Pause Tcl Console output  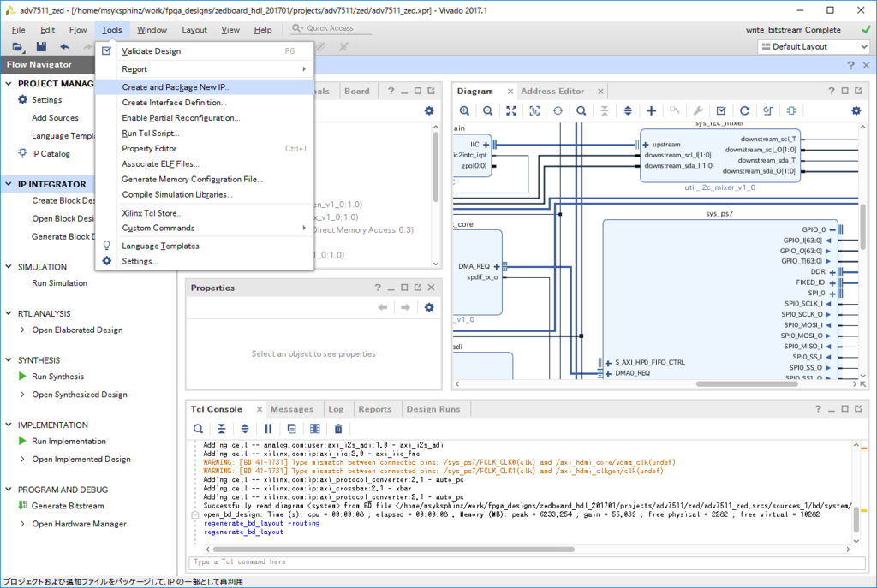pyautogui.click(x=268, y=429)
